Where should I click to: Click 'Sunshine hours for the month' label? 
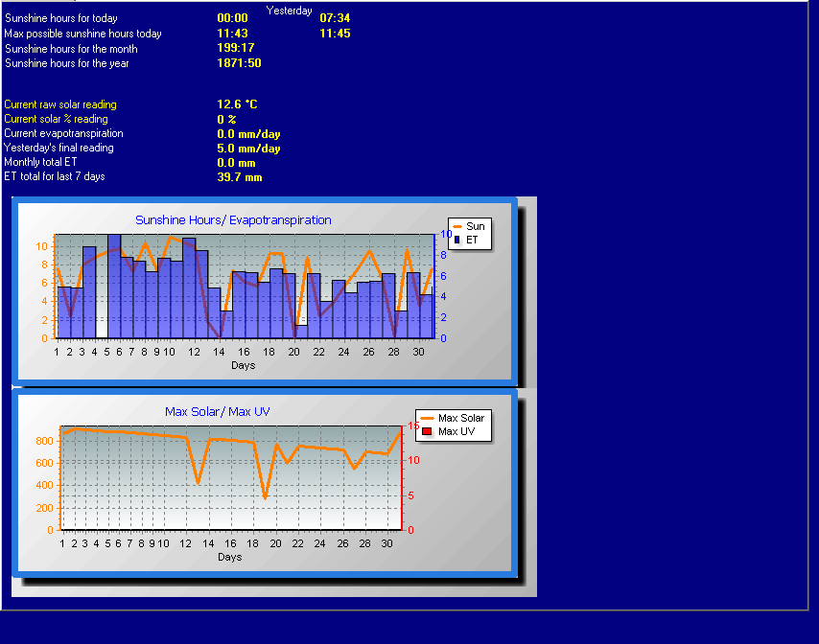(71, 49)
